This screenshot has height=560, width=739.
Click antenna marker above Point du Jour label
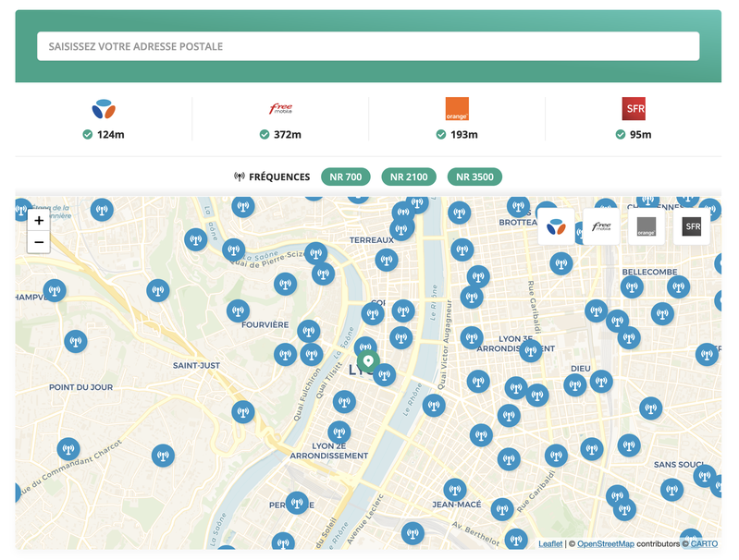pyautogui.click(x=76, y=341)
